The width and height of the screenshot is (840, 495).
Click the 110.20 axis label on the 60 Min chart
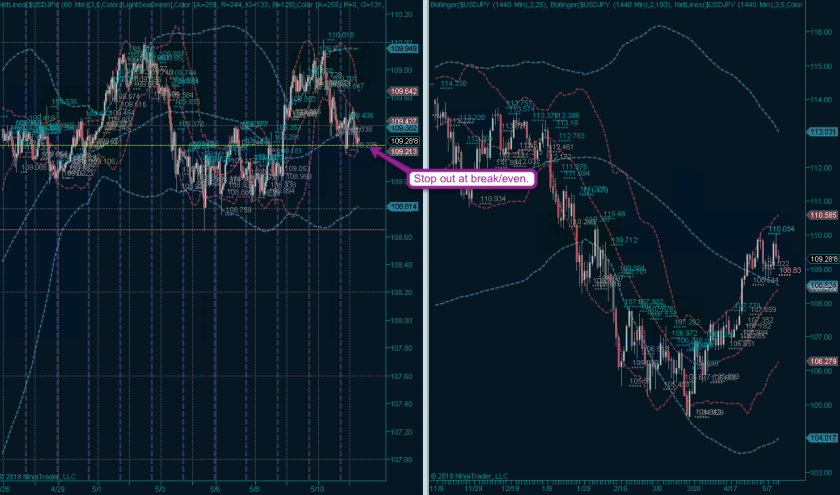tap(402, 14)
